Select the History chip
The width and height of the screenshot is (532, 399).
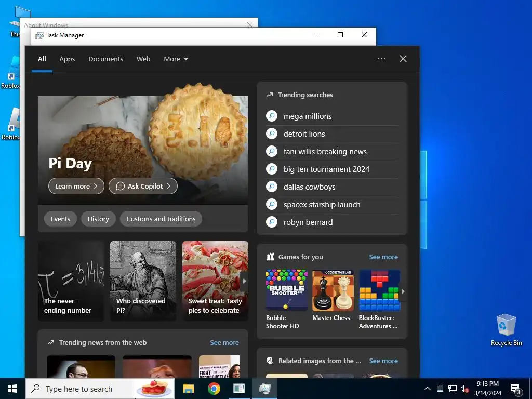(x=98, y=219)
